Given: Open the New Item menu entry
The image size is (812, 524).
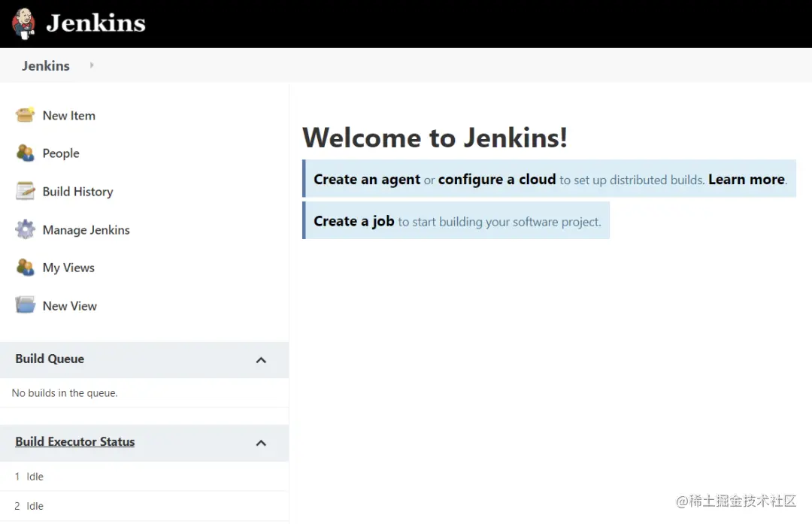Looking at the screenshot, I should [x=68, y=116].
